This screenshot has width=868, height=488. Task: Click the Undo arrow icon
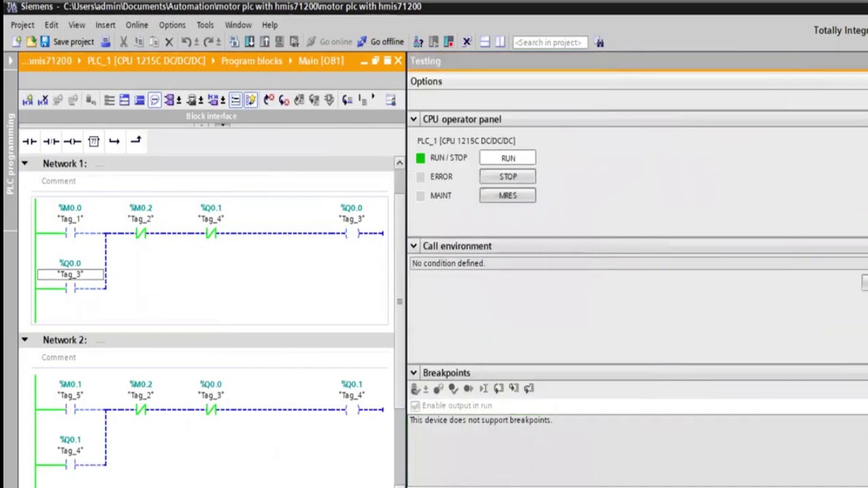[x=186, y=42]
